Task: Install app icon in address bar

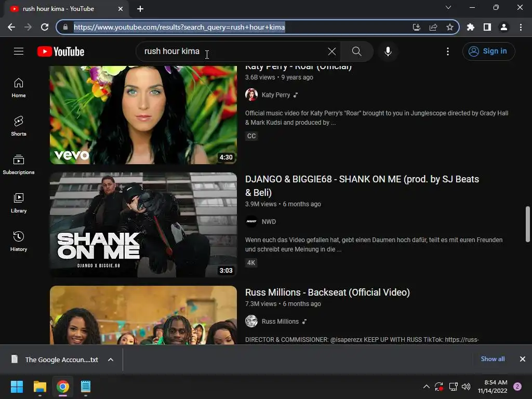Action: pos(416,27)
